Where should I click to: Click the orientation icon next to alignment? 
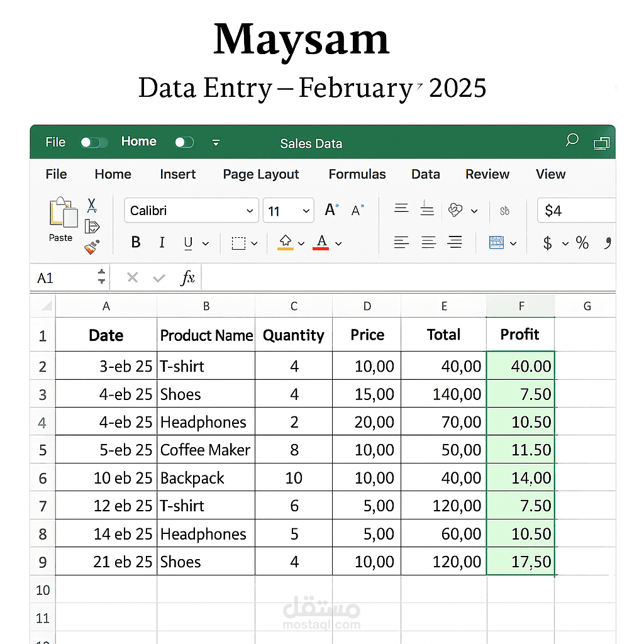click(x=455, y=210)
